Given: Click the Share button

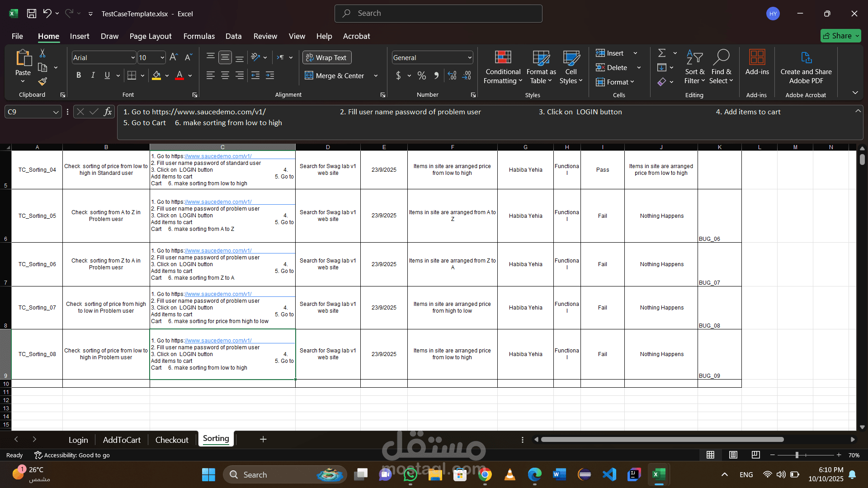Looking at the screenshot, I should (840, 36).
